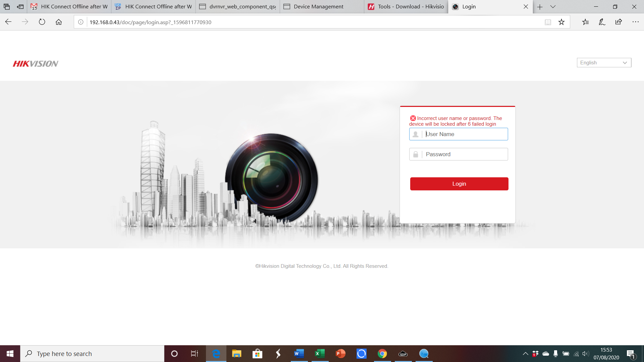Open Excel from the taskbar
The height and width of the screenshot is (362, 644).
[320, 354]
